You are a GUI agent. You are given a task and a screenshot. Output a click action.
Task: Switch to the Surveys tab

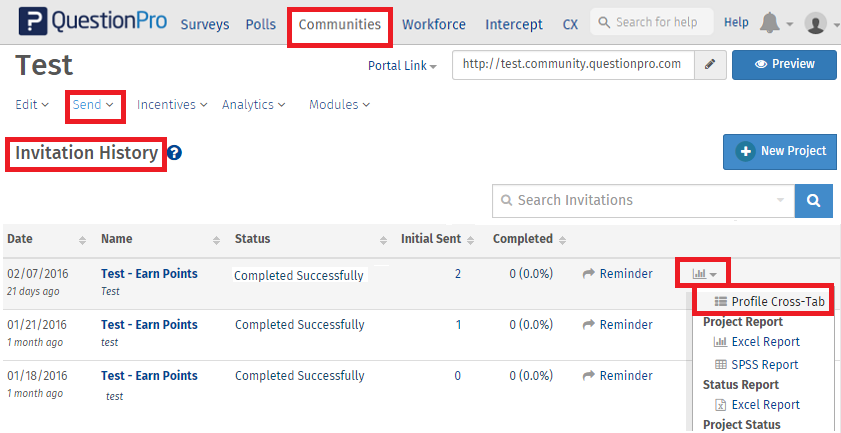(204, 24)
